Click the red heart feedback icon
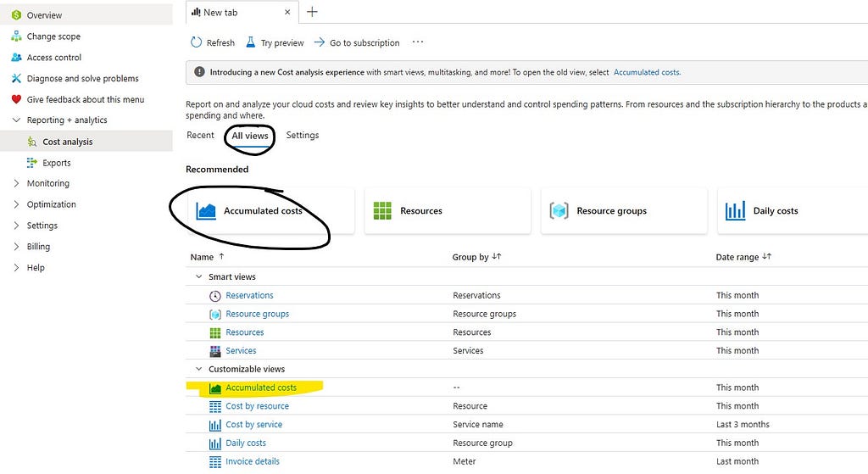The image size is (868, 474). pyautogui.click(x=16, y=100)
